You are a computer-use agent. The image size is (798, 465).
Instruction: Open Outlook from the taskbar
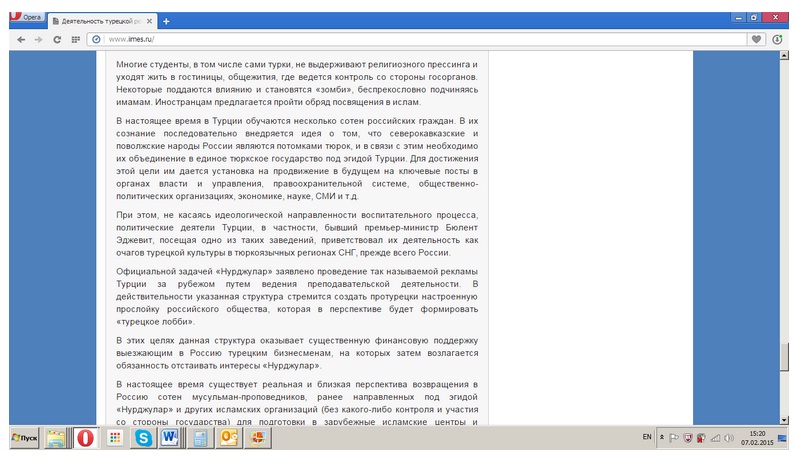[229, 438]
